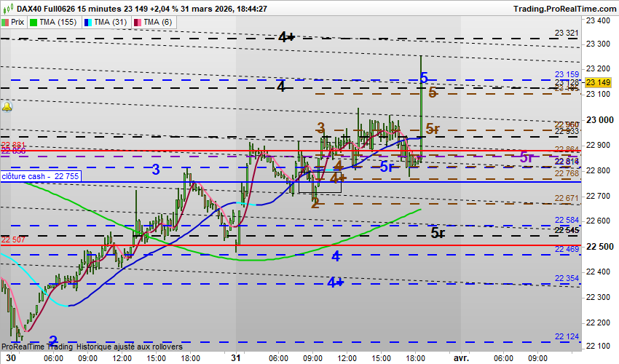Select the TMA (31) indicator legend
619x364 pixels.
tap(106, 22)
